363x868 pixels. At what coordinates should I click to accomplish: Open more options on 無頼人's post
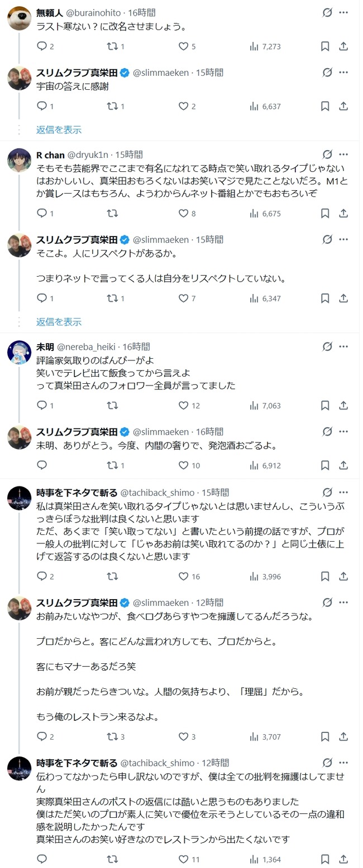click(344, 12)
